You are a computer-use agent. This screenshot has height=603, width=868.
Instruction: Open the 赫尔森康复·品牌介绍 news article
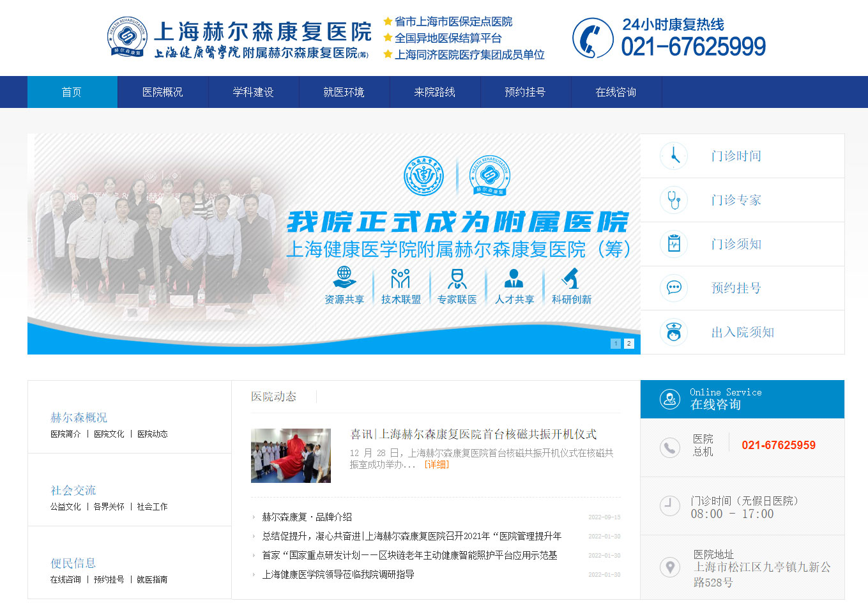coord(307,517)
